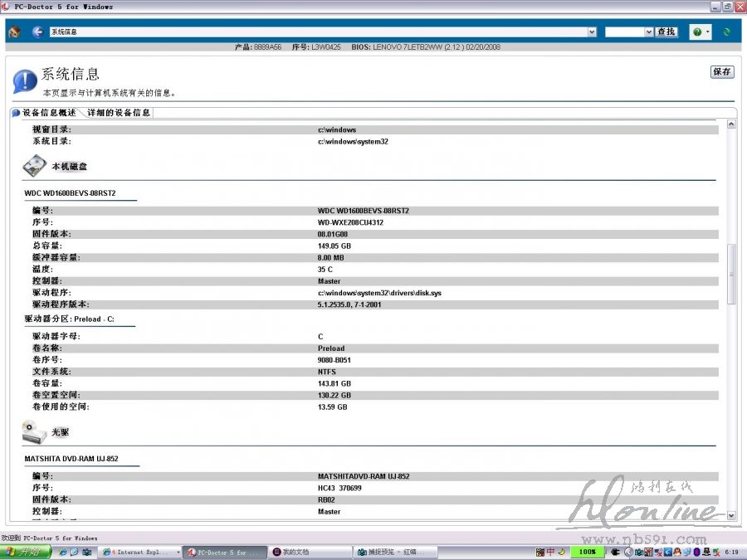Click the green refresh icon at top right
747x560 pixels.
click(727, 32)
